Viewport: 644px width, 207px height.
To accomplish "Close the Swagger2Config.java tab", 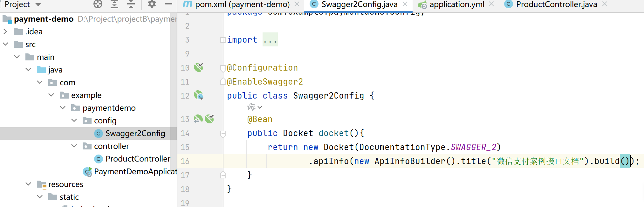I will pyautogui.click(x=405, y=4).
